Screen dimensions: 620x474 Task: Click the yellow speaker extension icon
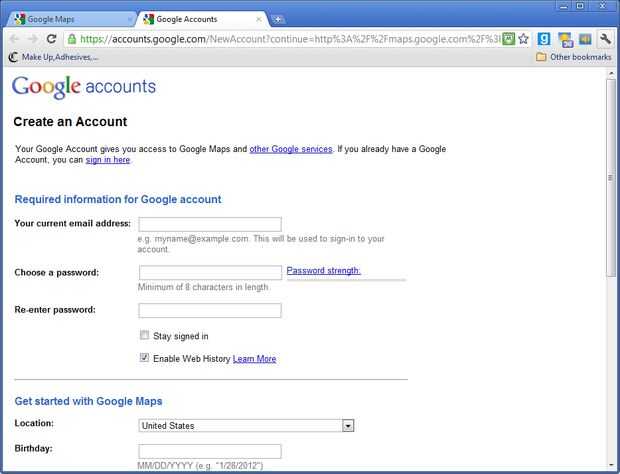point(585,39)
